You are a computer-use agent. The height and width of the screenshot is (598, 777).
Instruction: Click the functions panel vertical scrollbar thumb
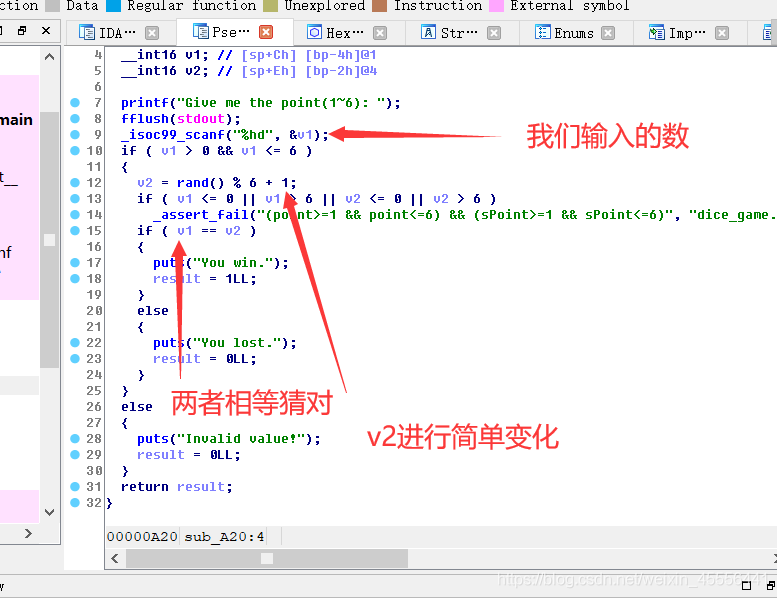pos(49,240)
